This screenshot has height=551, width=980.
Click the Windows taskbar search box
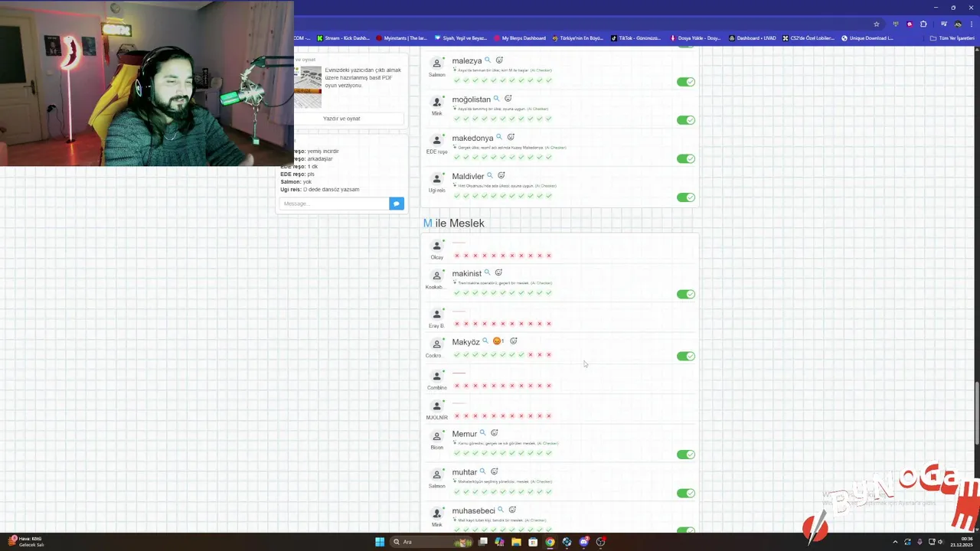point(431,542)
